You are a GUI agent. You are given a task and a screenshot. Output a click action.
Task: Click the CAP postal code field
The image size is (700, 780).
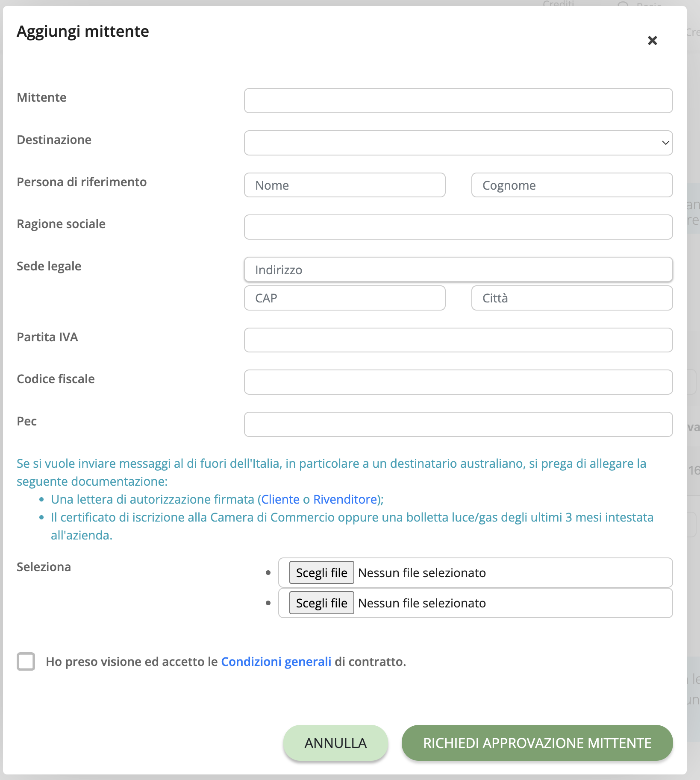point(344,298)
